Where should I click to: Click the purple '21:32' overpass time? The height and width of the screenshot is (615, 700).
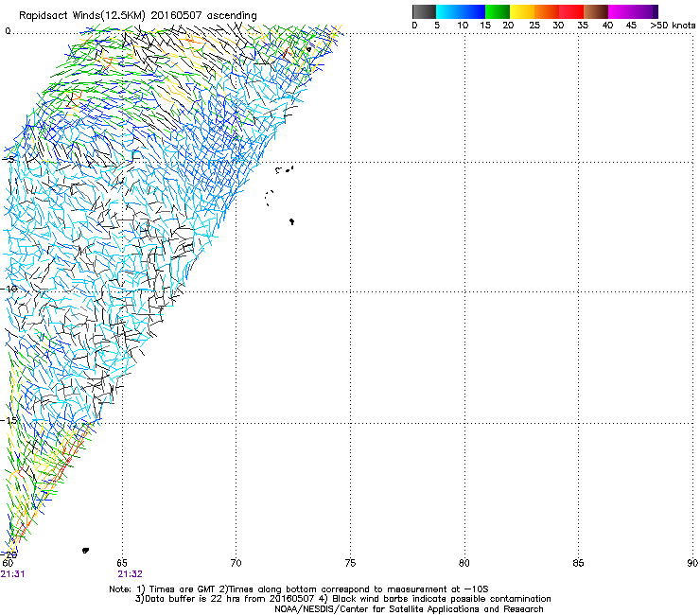pyautogui.click(x=130, y=574)
